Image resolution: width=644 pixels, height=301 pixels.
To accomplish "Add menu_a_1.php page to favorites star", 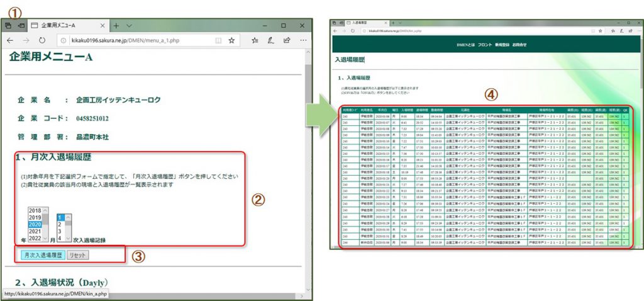I will pyautogui.click(x=231, y=40).
